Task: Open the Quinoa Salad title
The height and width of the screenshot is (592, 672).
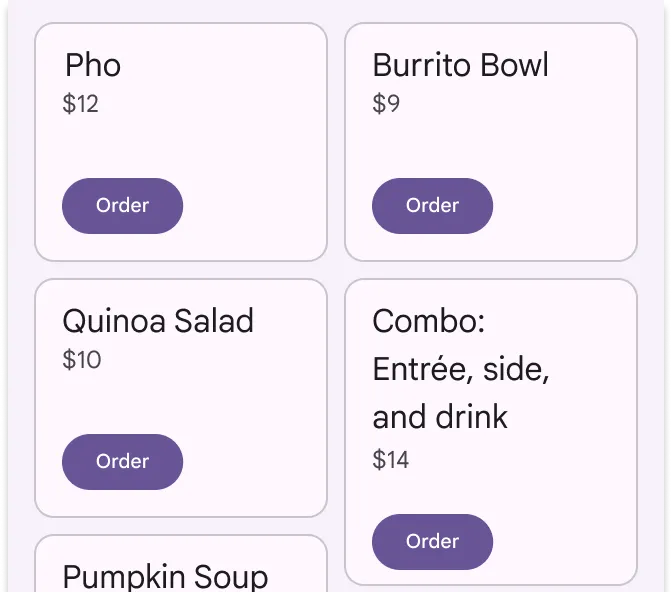Action: pos(158,322)
